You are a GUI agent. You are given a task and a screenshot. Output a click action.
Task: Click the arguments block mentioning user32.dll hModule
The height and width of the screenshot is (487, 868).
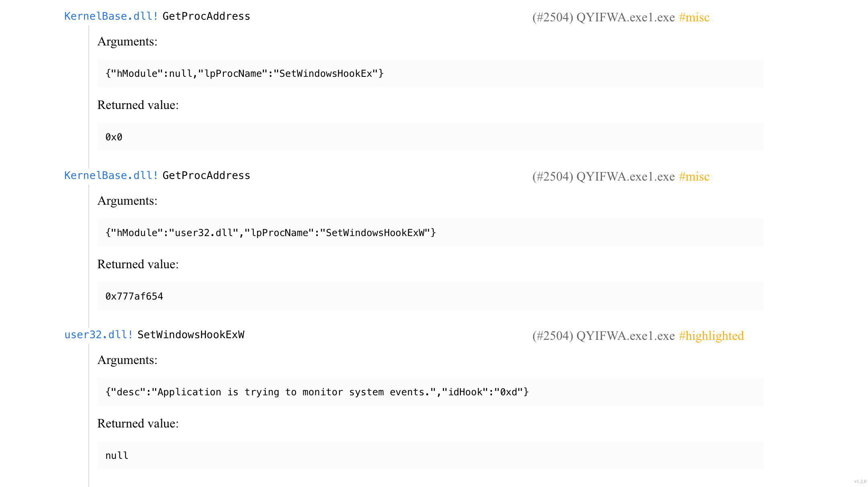pos(430,232)
